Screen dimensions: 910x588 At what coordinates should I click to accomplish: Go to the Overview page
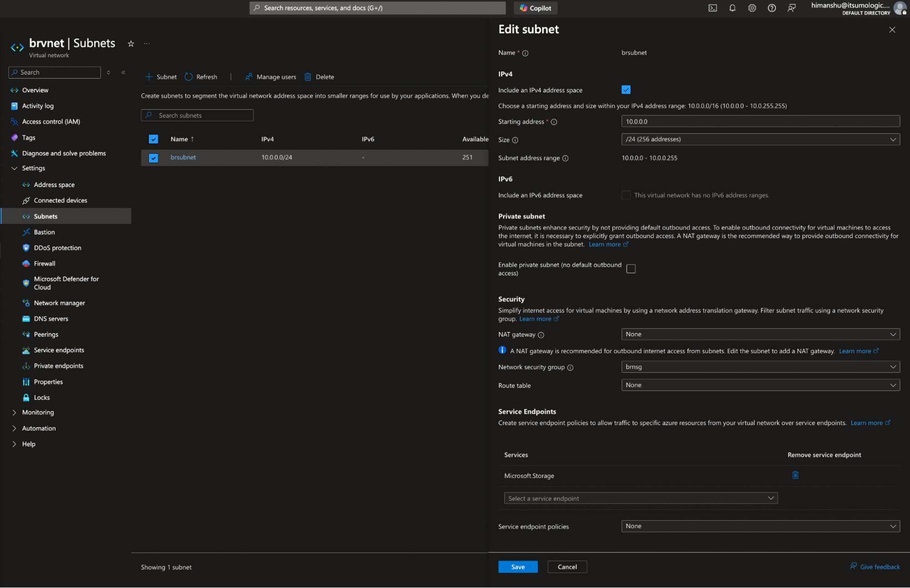click(35, 90)
